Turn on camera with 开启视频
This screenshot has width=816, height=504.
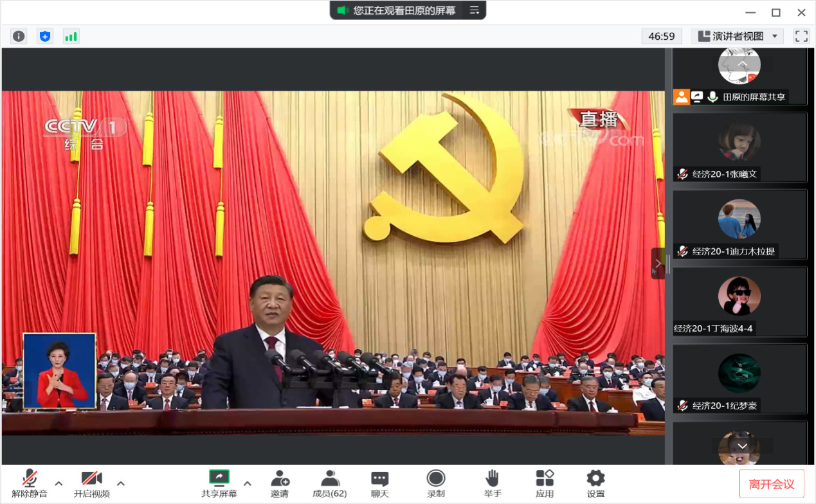(91, 483)
